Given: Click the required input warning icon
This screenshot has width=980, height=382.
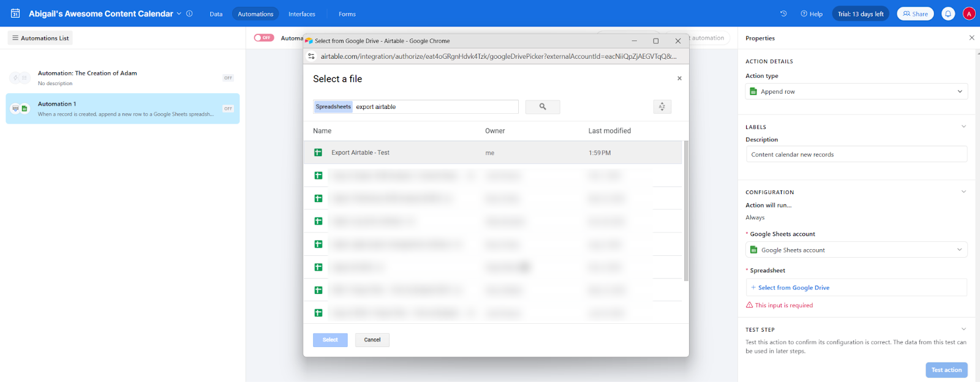Looking at the screenshot, I should pos(749,305).
